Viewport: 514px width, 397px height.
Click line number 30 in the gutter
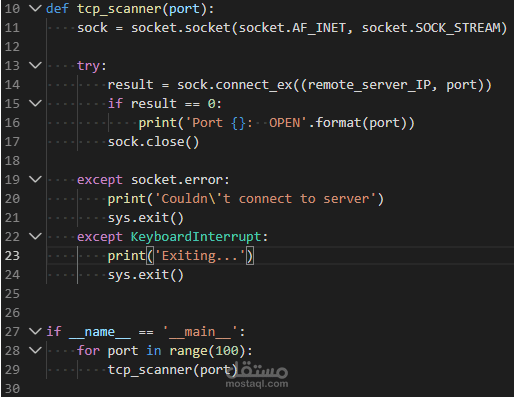click(x=12, y=389)
